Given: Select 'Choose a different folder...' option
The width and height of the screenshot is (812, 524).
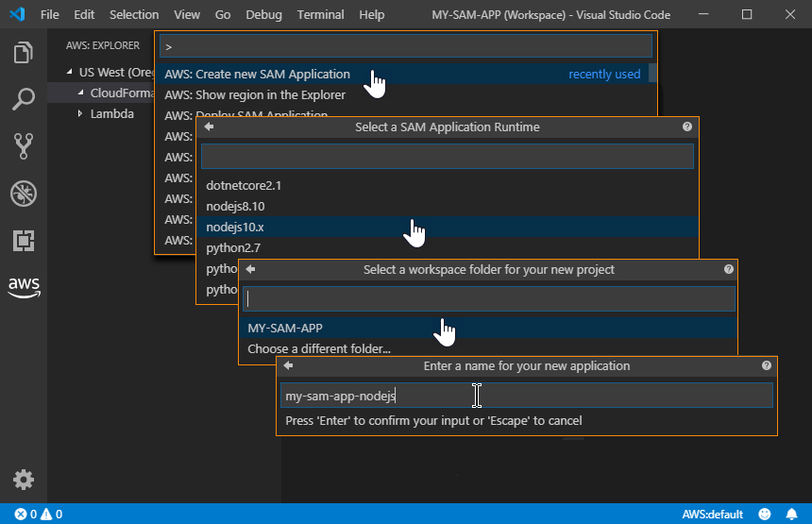Looking at the screenshot, I should [x=319, y=348].
